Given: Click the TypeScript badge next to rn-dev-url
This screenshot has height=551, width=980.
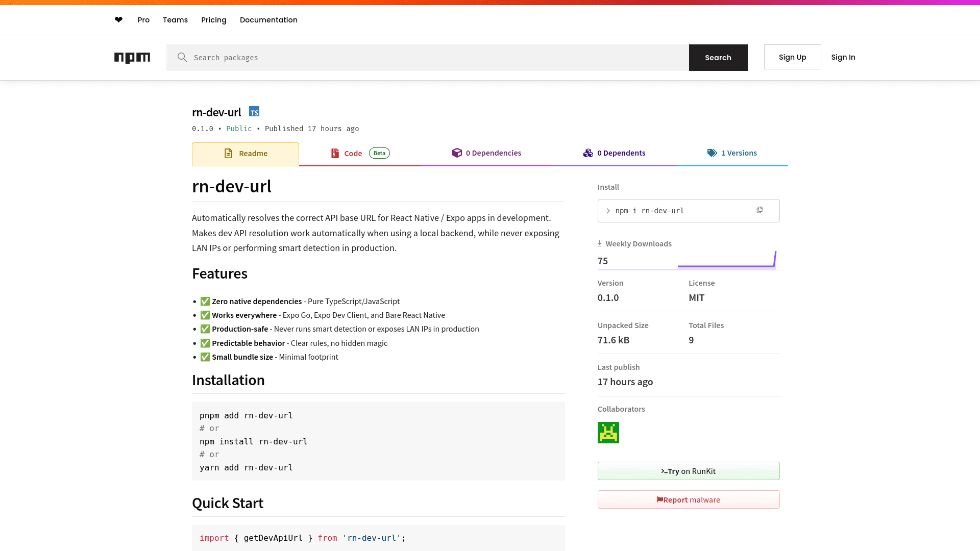Looking at the screenshot, I should tap(254, 111).
